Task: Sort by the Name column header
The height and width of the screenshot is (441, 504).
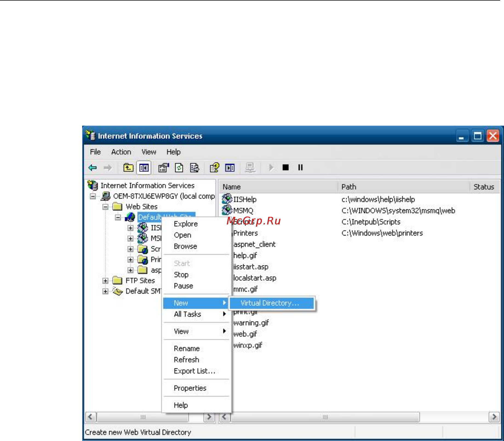Action: [278, 187]
